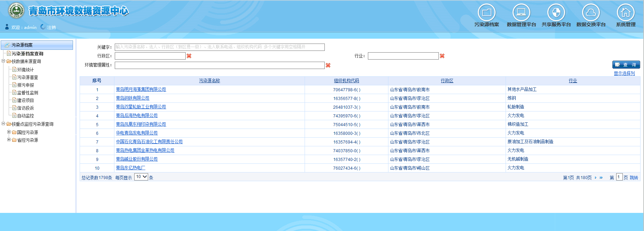Expand the 省控污染源 tree node
Viewport: 644px width, 231px height.
click(x=9, y=140)
